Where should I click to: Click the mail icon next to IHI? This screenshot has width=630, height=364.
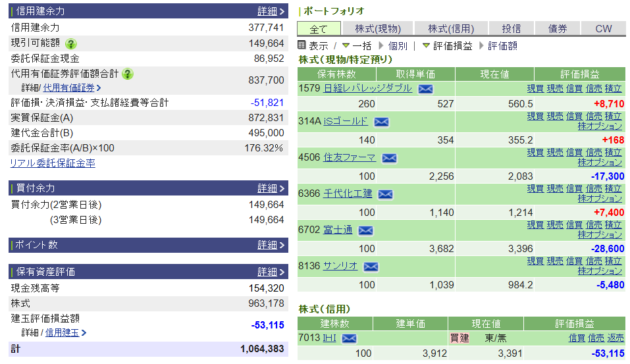[349, 338]
